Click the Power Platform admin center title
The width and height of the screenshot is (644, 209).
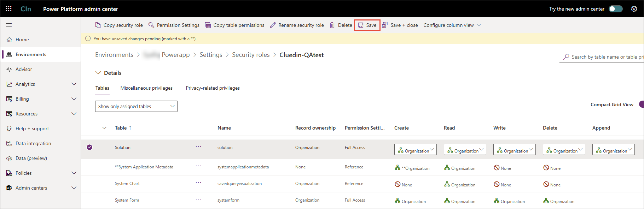tap(81, 9)
